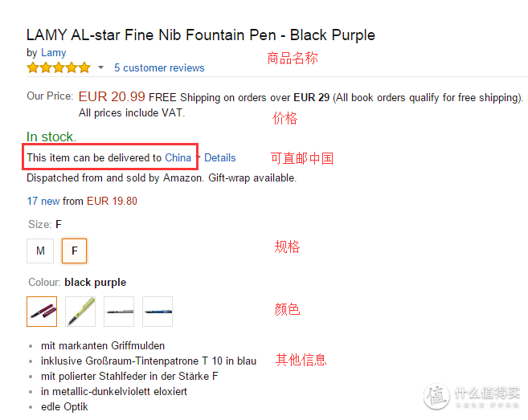Viewport: 528px width, 420px height.
Task: Click the Tintenpatrone T 10 bullet point
Action: coord(149,361)
